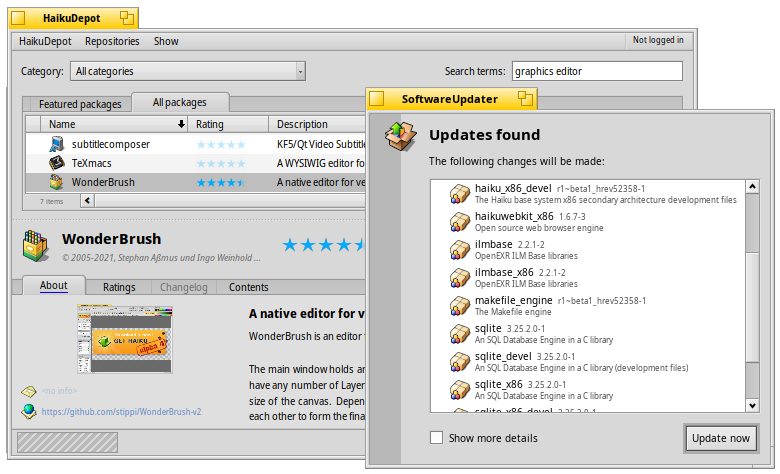Viewport: 780px width, 474px height.
Task: Open the HaikuDepot menu
Action: click(45, 41)
